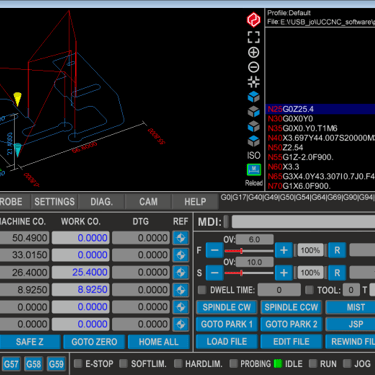The image size is (375, 375).
Task: Click the spindle override S slider
Action: [249, 273]
